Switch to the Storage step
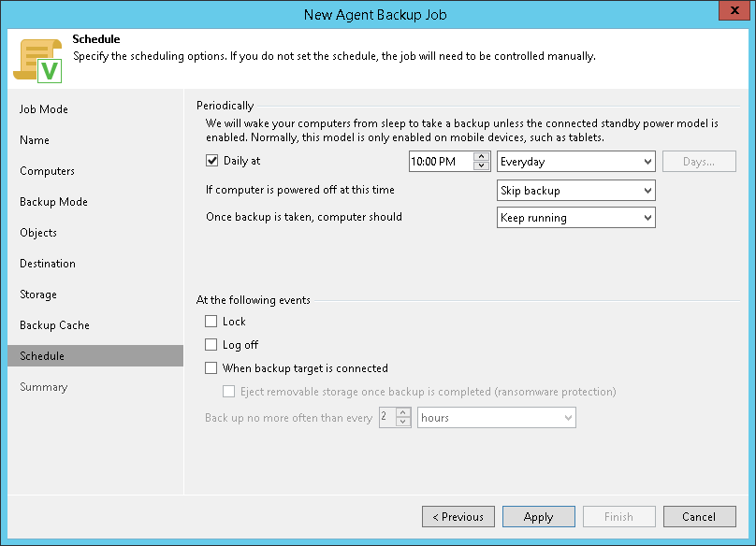Viewport: 756px width, 546px height. coord(38,295)
